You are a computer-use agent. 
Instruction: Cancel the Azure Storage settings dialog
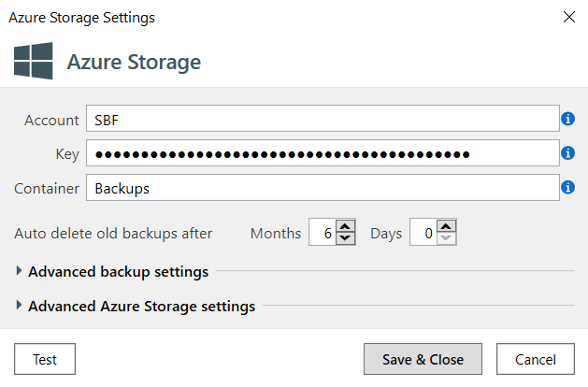[535, 359]
